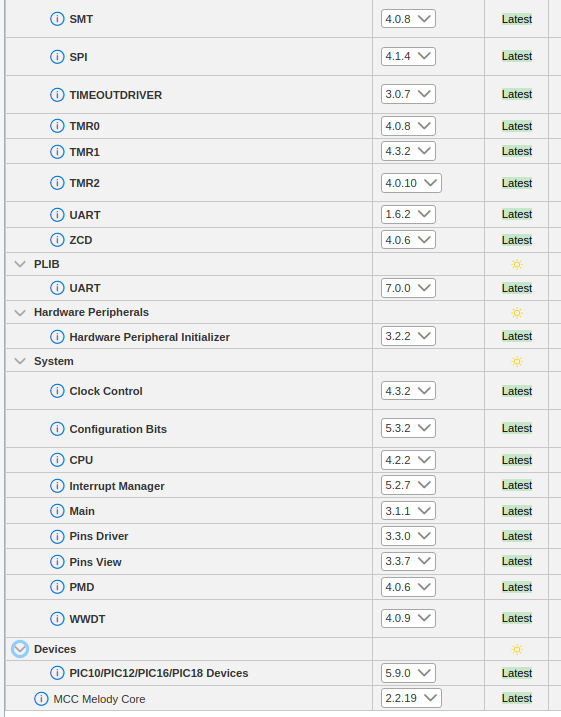Show info for ZCD driver

pyautogui.click(x=57, y=240)
